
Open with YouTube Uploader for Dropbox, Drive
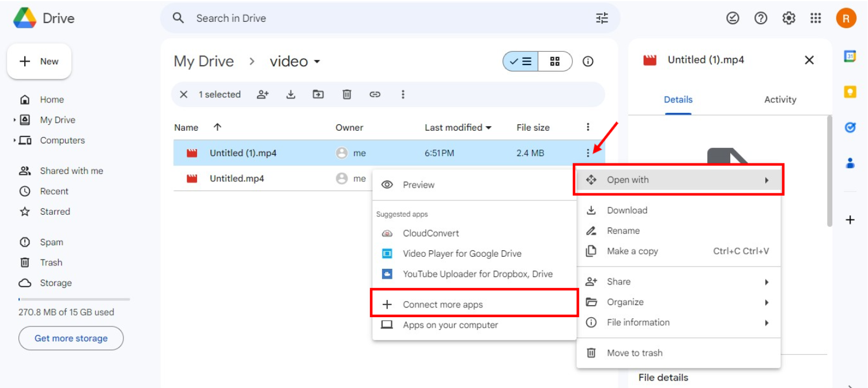coord(474,274)
